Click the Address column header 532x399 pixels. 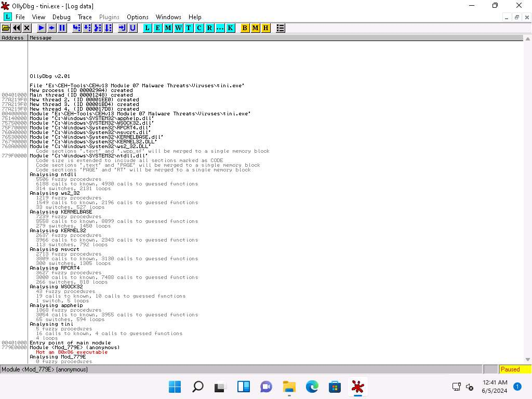(13, 38)
